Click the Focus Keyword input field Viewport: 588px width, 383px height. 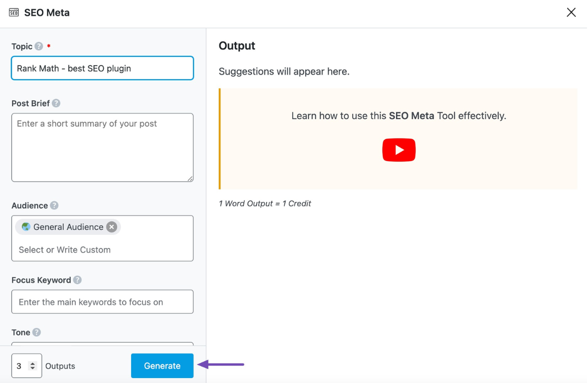pos(102,302)
